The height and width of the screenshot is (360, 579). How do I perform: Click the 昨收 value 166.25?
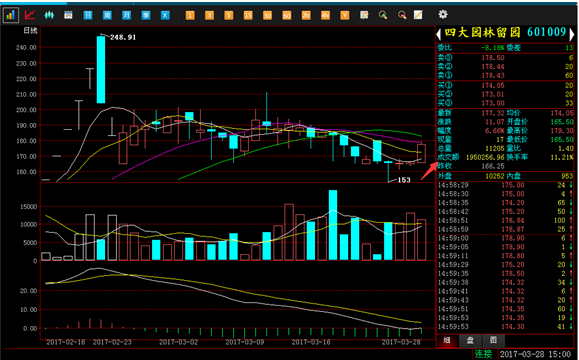click(x=493, y=166)
